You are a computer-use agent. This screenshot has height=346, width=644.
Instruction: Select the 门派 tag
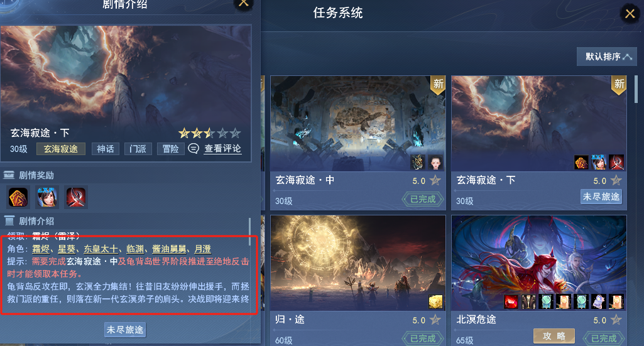(138, 149)
